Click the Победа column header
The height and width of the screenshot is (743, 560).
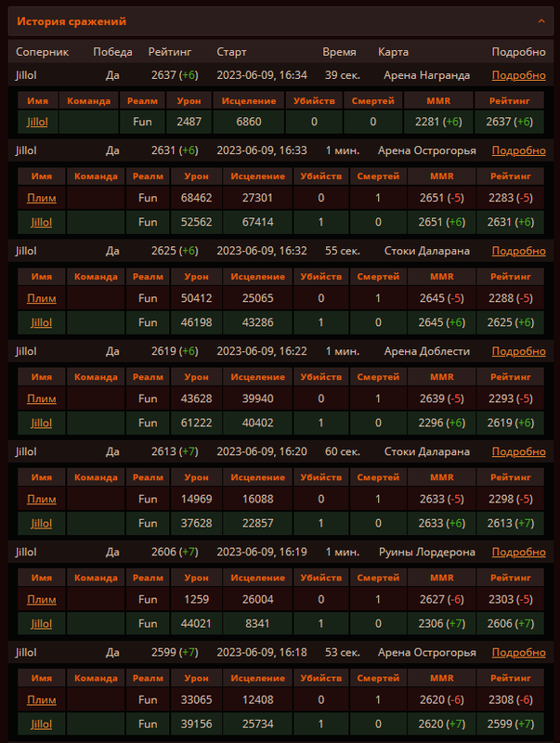click(112, 52)
